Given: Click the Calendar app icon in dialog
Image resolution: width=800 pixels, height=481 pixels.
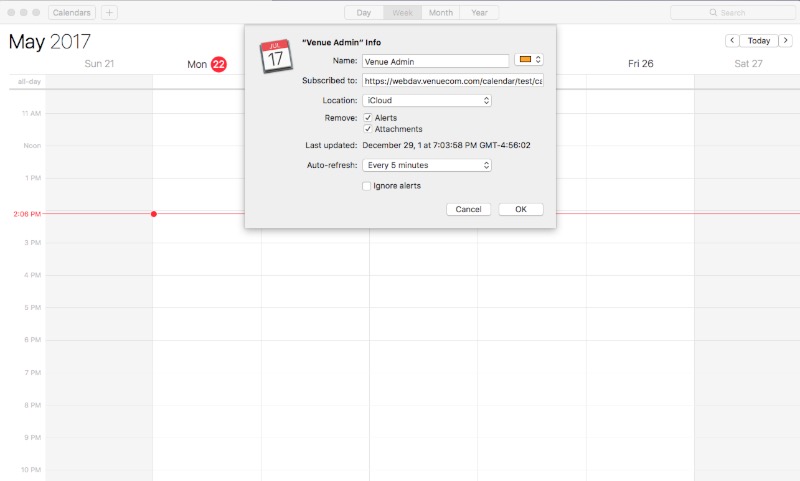Looking at the screenshot, I should pyautogui.click(x=275, y=56).
